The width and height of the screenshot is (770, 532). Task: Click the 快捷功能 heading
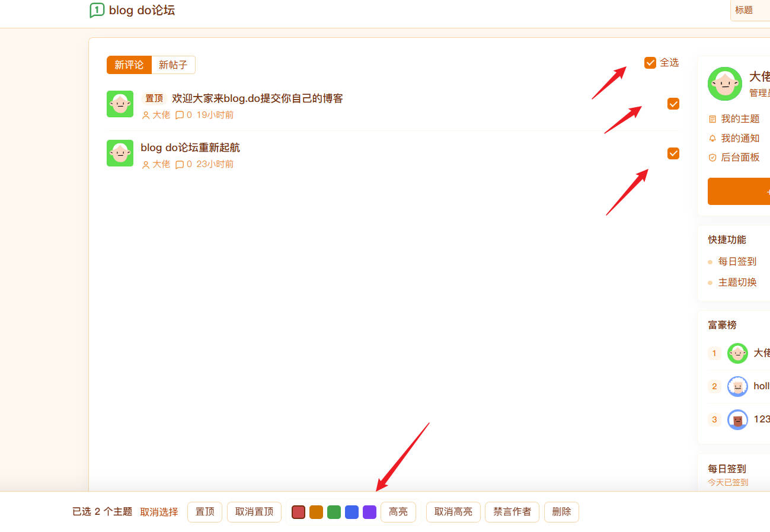727,239
